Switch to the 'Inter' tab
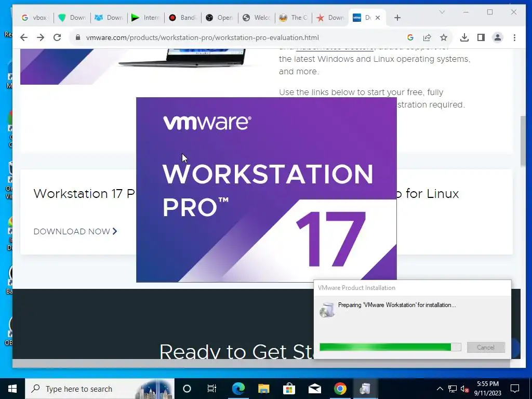The height and width of the screenshot is (399, 532). click(x=145, y=18)
